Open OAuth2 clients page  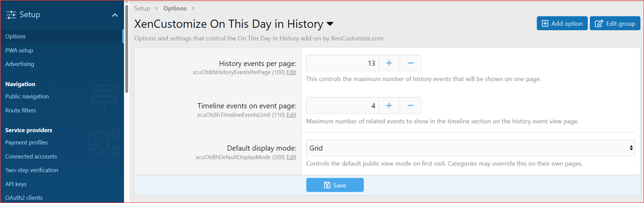pos(24,197)
